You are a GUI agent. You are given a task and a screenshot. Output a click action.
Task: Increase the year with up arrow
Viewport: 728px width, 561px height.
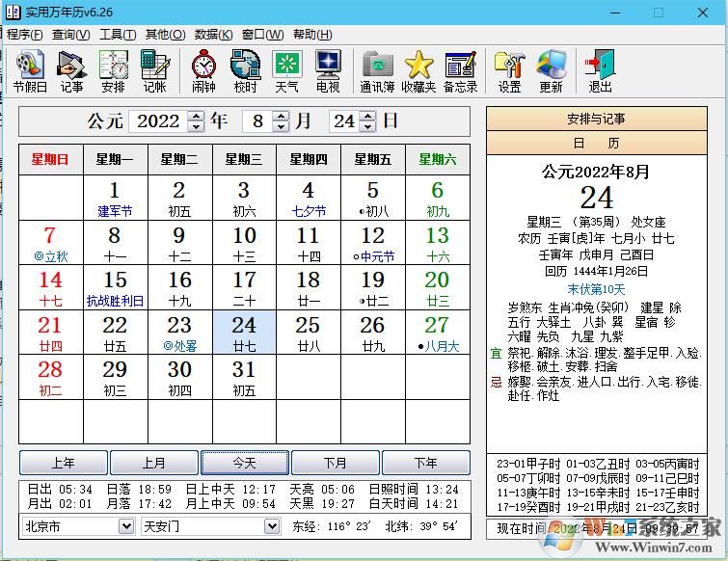[x=196, y=116]
